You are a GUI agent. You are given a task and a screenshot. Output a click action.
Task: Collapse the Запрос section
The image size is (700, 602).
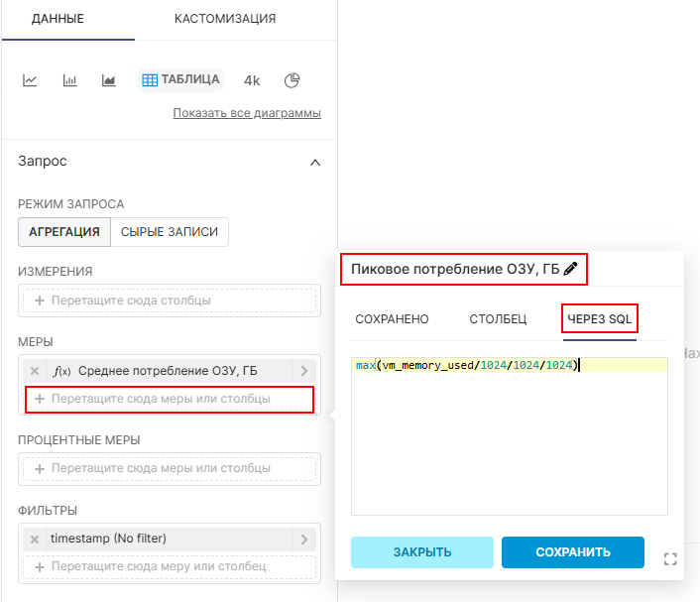tap(315, 162)
